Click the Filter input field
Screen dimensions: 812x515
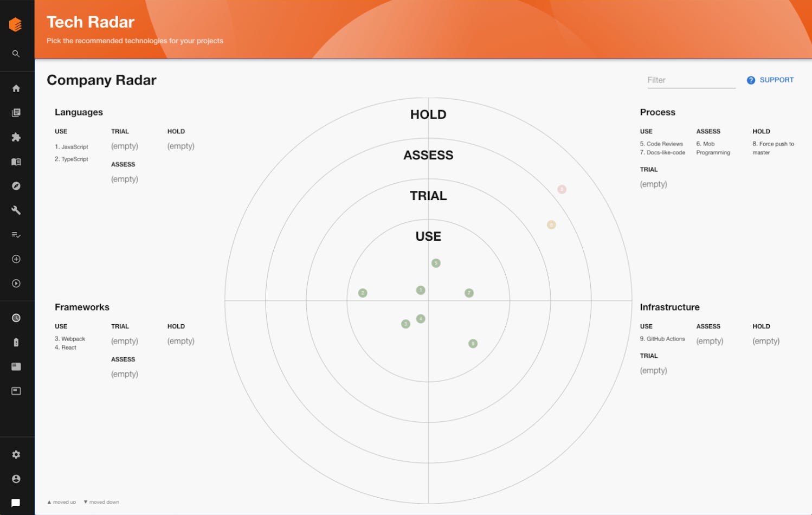pyautogui.click(x=691, y=80)
